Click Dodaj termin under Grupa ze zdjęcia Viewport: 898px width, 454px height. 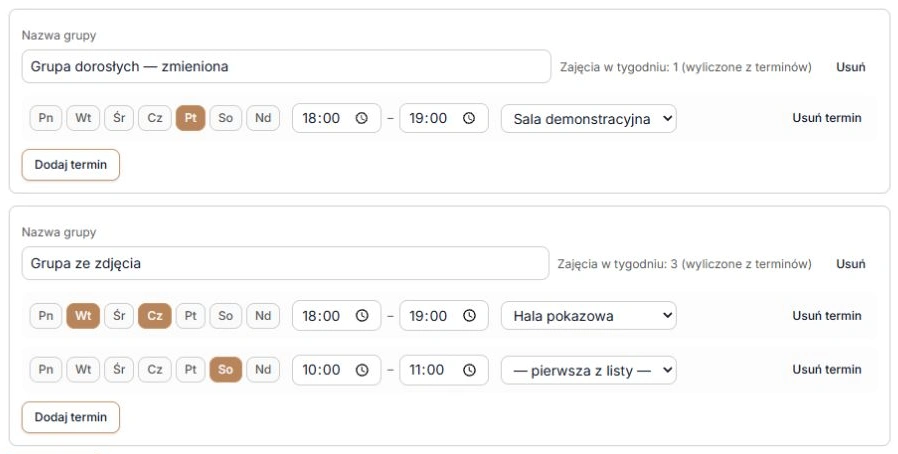pyautogui.click(x=70, y=417)
